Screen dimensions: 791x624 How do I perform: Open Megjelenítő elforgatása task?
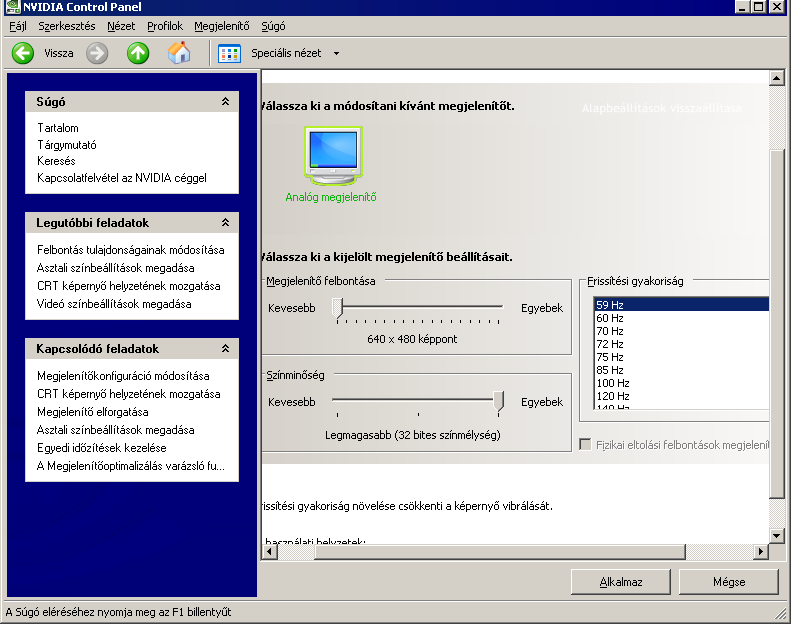(x=93, y=412)
